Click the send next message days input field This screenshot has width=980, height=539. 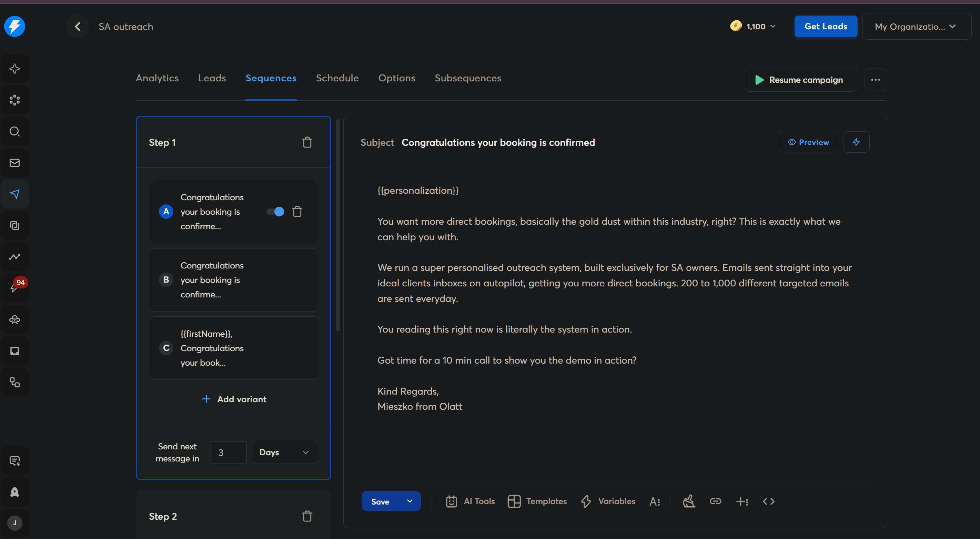pyautogui.click(x=228, y=452)
